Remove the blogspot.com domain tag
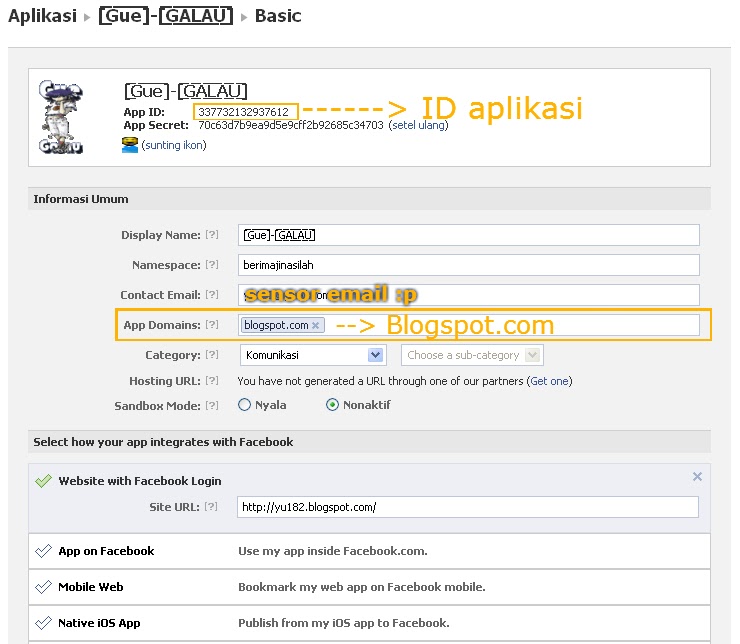The image size is (740, 644). click(316, 325)
